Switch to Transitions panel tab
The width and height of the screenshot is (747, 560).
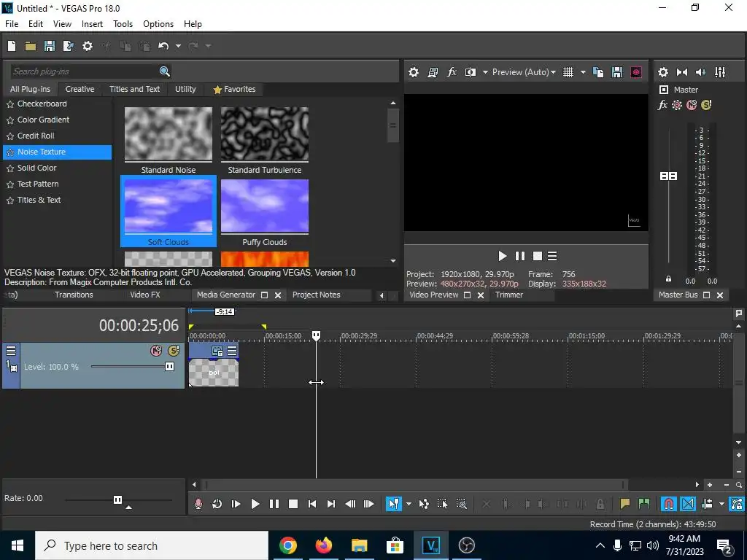coord(74,295)
